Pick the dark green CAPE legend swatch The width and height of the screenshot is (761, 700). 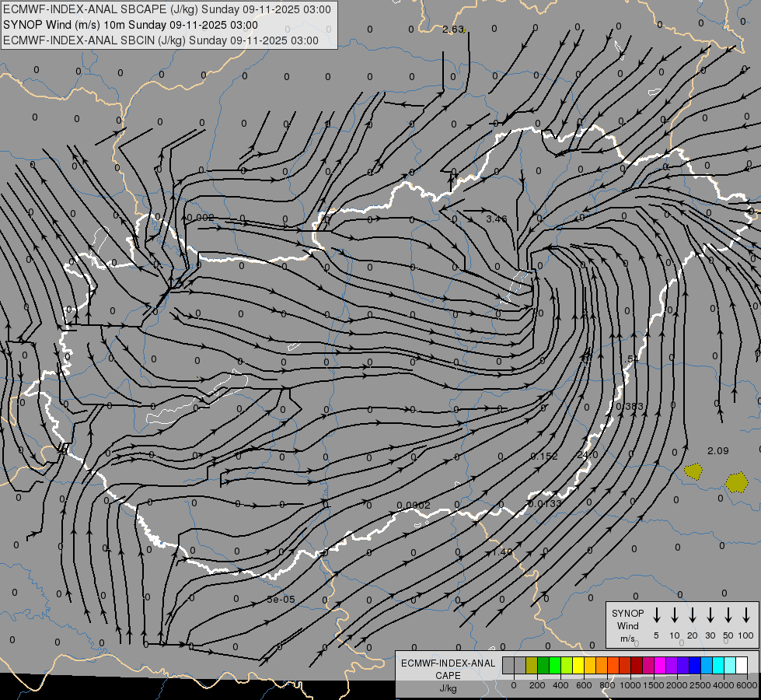(543, 665)
